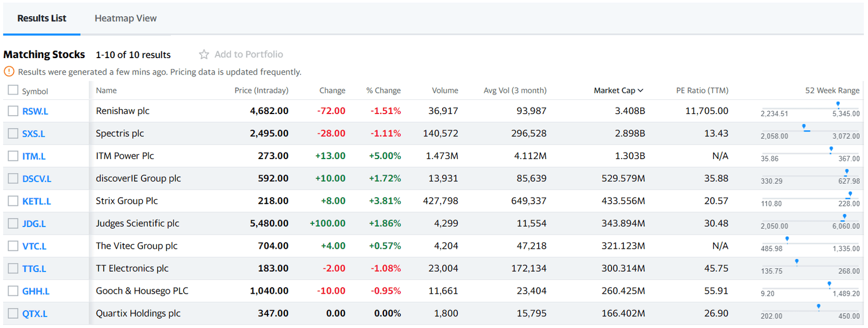Click the Gooch & Housego range marker
868x328 pixels.
pos(829,284)
